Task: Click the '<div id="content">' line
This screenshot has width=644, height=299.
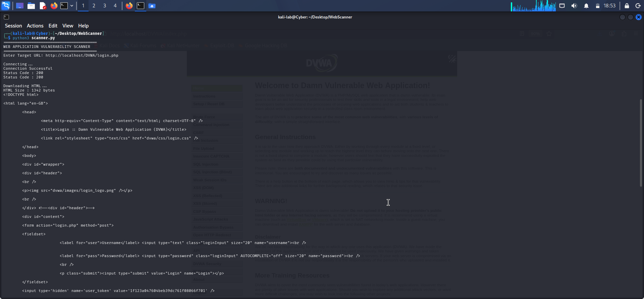Action: click(43, 217)
